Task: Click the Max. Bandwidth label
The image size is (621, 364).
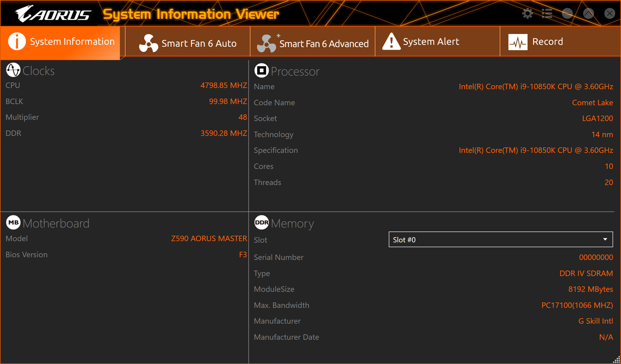Action: point(281,305)
